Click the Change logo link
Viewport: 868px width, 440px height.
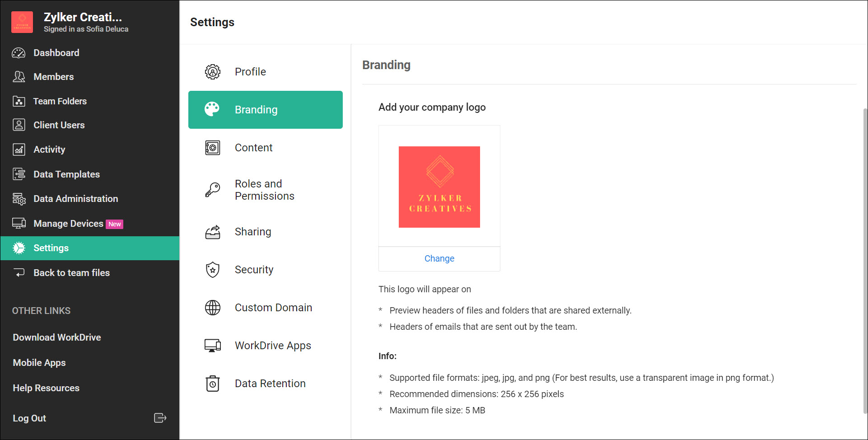click(x=439, y=258)
